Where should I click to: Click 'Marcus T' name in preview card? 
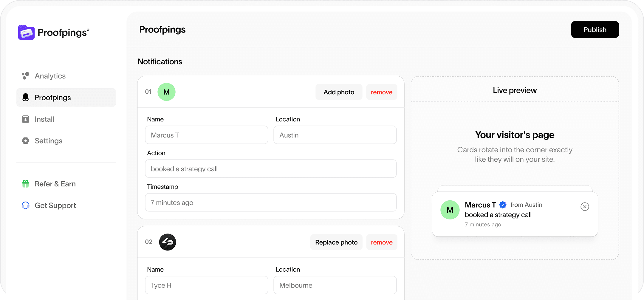[480, 205]
